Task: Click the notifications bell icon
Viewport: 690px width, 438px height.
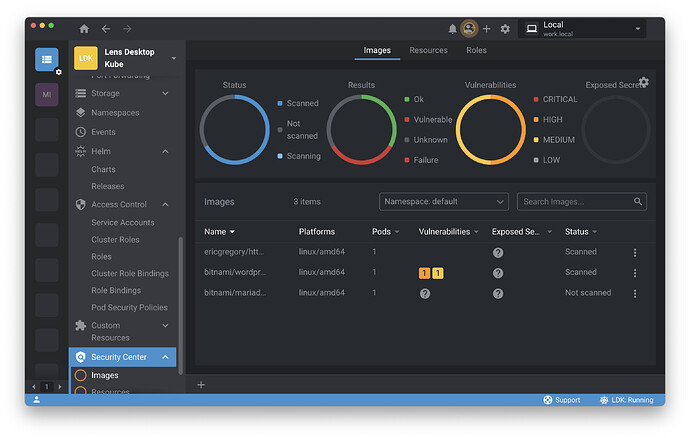Action: [x=452, y=29]
